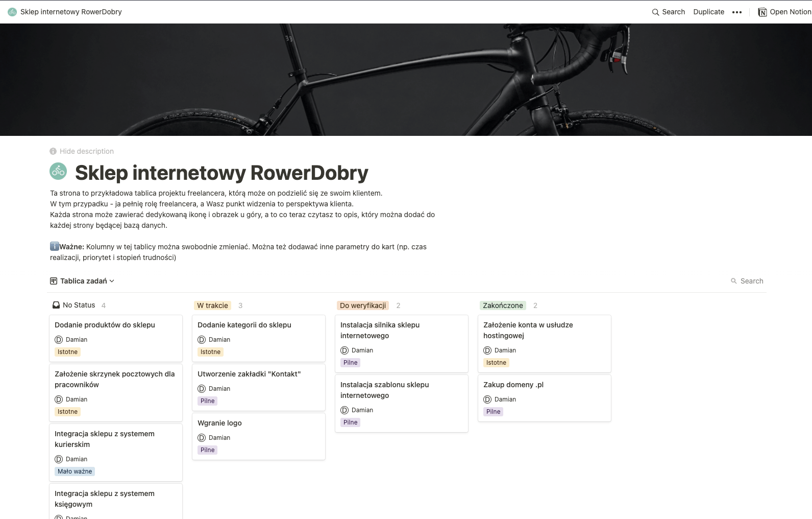Expand the Tablica zadań view dropdown chevron
Screen dimensions: 812x519
point(112,281)
